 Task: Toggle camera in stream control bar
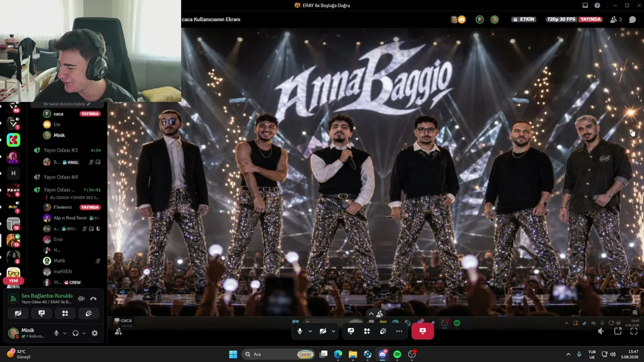click(323, 331)
